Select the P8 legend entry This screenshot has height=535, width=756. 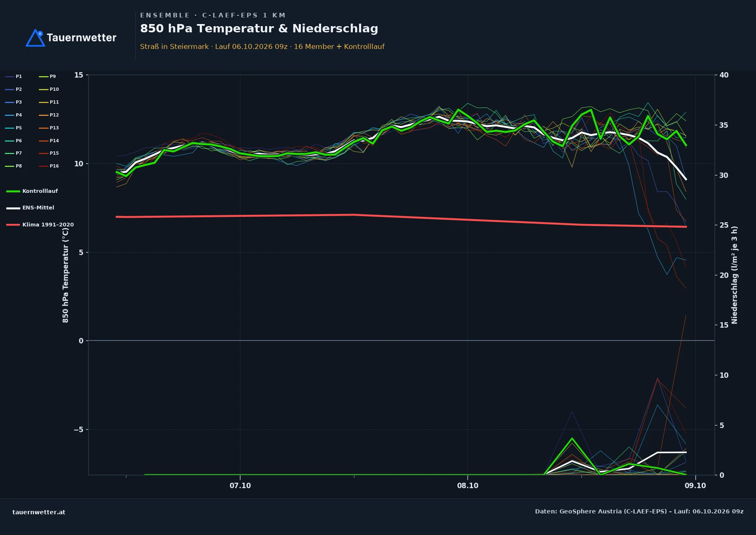tap(13, 166)
